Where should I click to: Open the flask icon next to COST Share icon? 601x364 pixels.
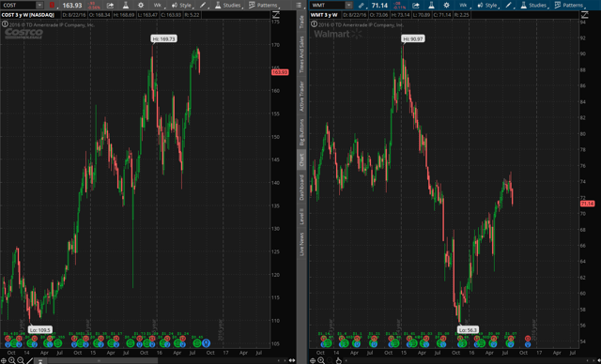[126, 5]
